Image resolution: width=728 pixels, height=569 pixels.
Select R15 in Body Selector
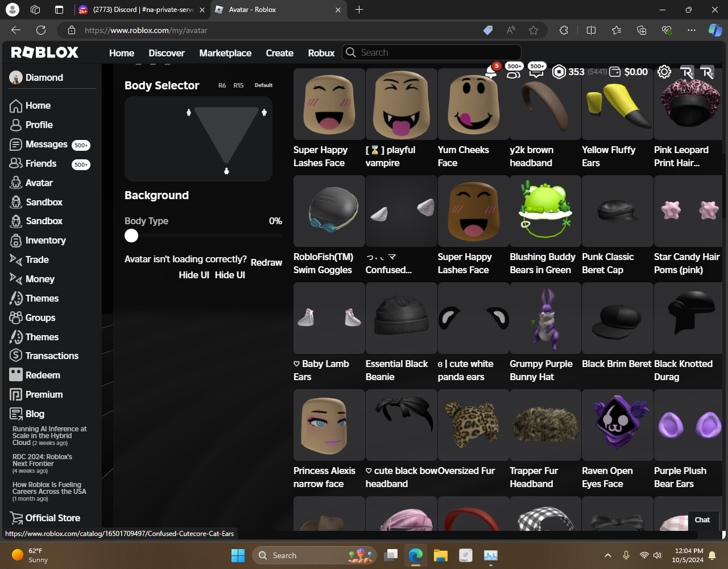[238, 85]
